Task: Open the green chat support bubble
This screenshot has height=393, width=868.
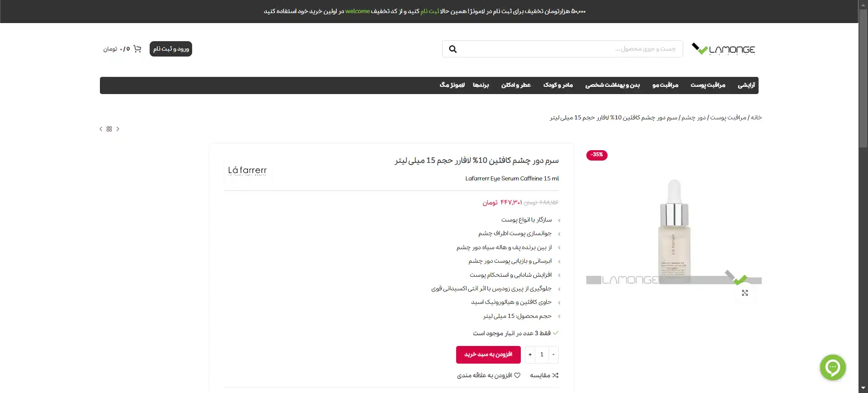Action: (833, 367)
